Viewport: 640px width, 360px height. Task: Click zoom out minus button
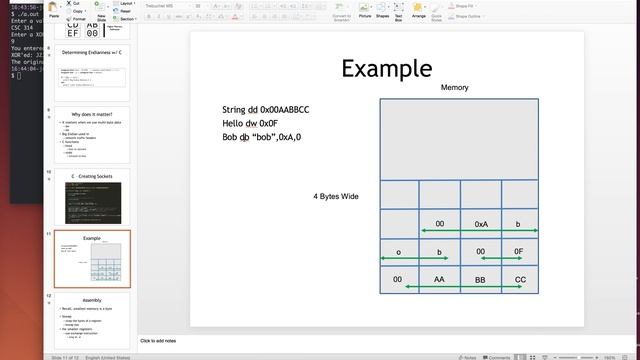555,358
